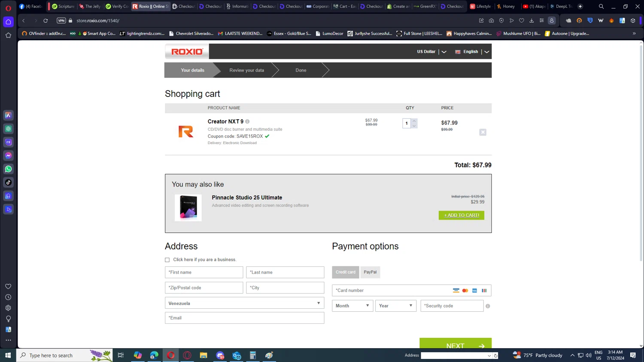644x362 pixels.
Task: Open the sidebar heart icon
Action: click(x=8, y=287)
